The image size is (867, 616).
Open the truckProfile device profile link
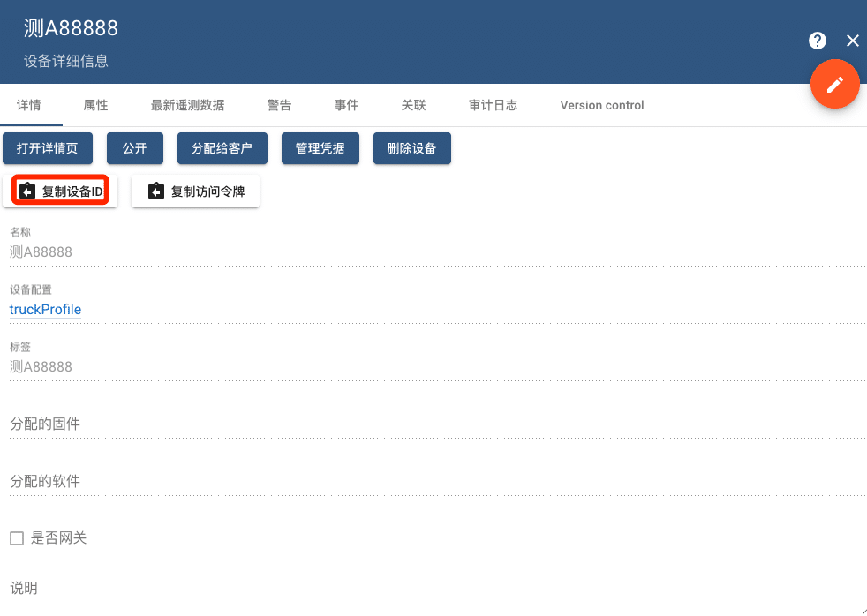(45, 309)
